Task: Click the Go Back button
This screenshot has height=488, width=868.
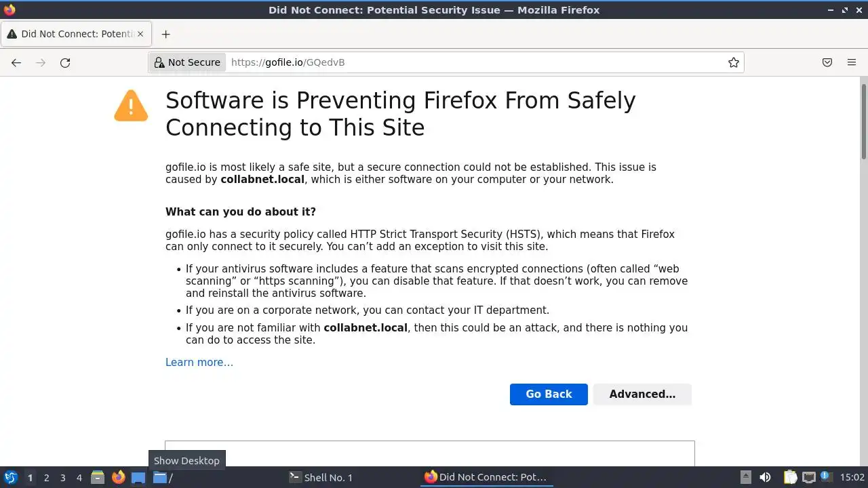Action: pyautogui.click(x=549, y=394)
